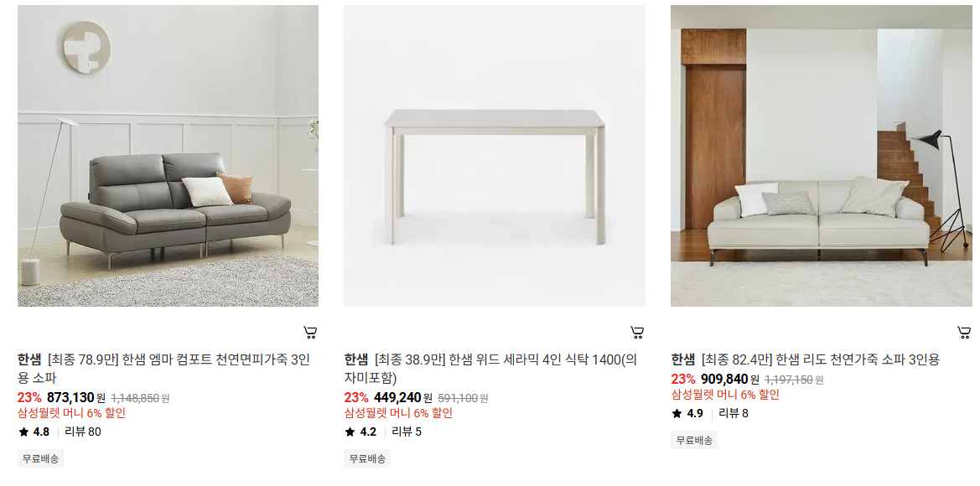The image size is (980, 486).
Task: Click 삼성월렛 머니 6% 할인 under 리도 sofa
Action: click(x=725, y=395)
